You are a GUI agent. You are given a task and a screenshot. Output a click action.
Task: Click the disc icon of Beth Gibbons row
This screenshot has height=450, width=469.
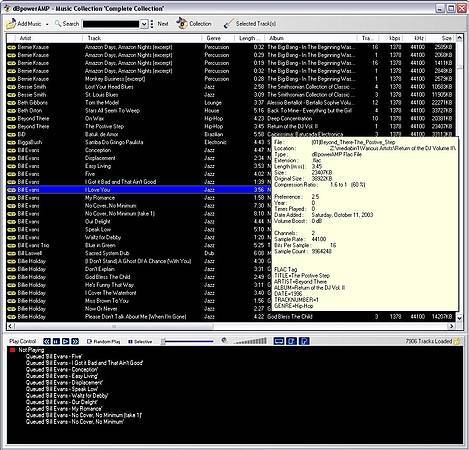(x=12, y=103)
